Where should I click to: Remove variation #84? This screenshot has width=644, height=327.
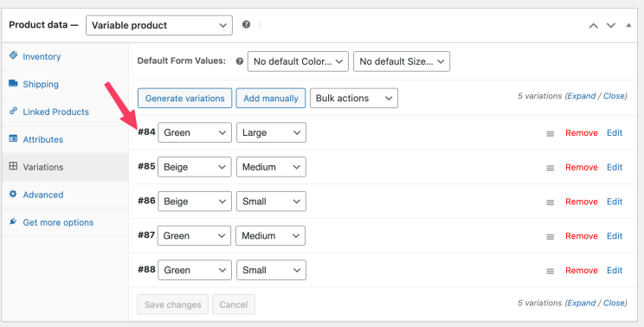[x=581, y=133]
